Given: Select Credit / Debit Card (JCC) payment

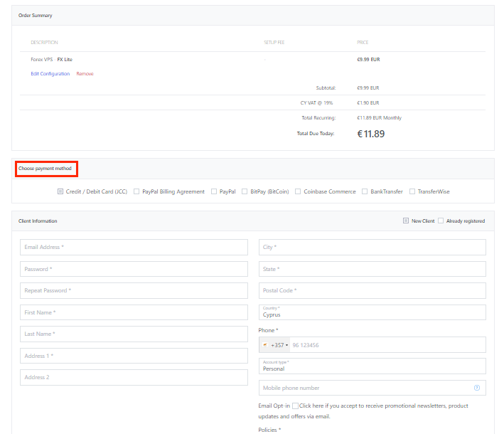Looking at the screenshot, I should tap(60, 191).
